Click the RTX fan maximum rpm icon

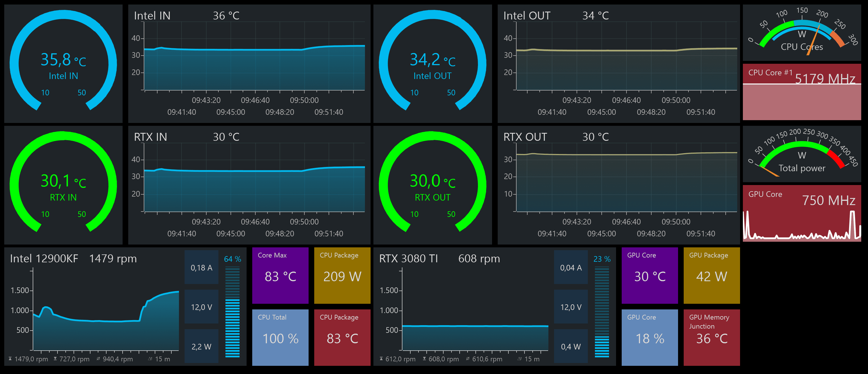click(x=381, y=359)
